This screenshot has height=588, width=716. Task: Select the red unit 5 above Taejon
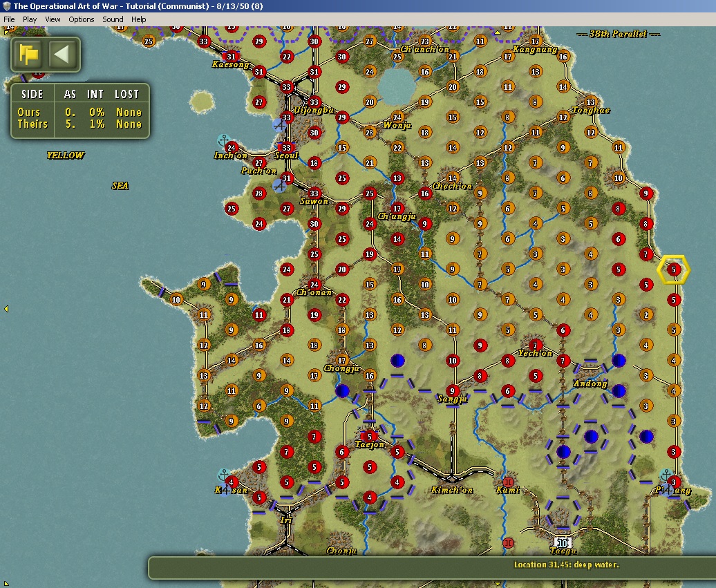[370, 437]
